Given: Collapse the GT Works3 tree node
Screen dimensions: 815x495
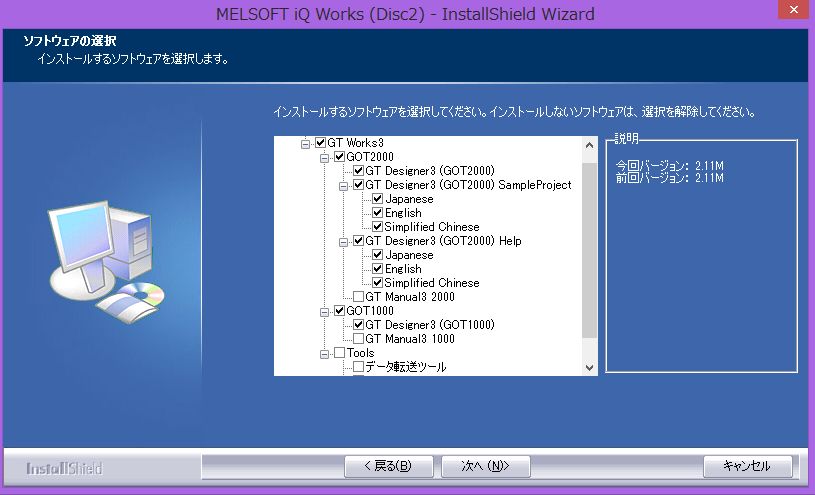Looking at the screenshot, I should (x=306, y=144).
